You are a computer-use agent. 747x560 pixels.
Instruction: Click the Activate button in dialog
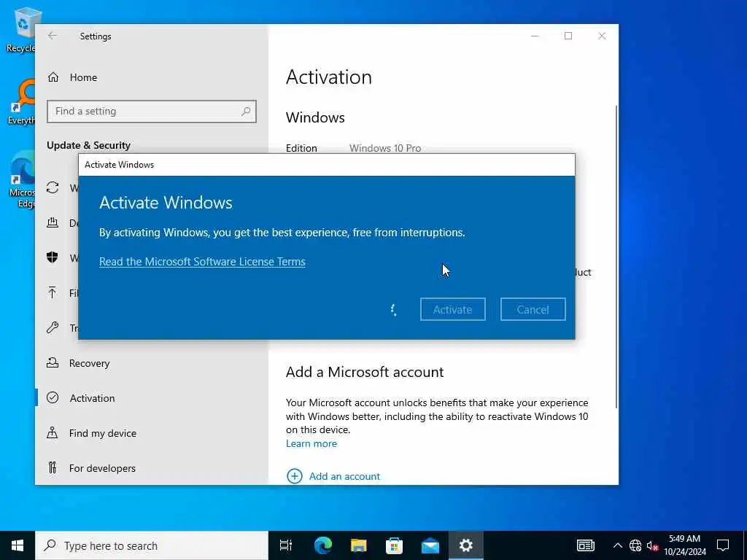452,309
